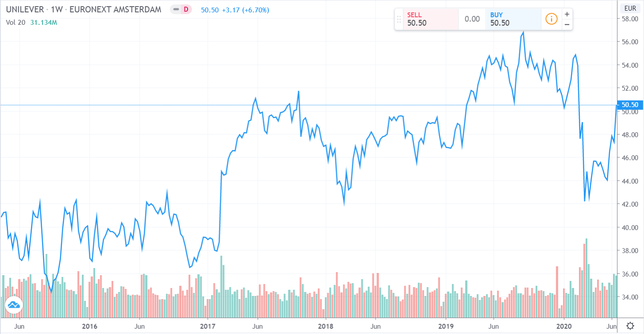Select the quantity field showing 0.00

[x=471, y=19]
